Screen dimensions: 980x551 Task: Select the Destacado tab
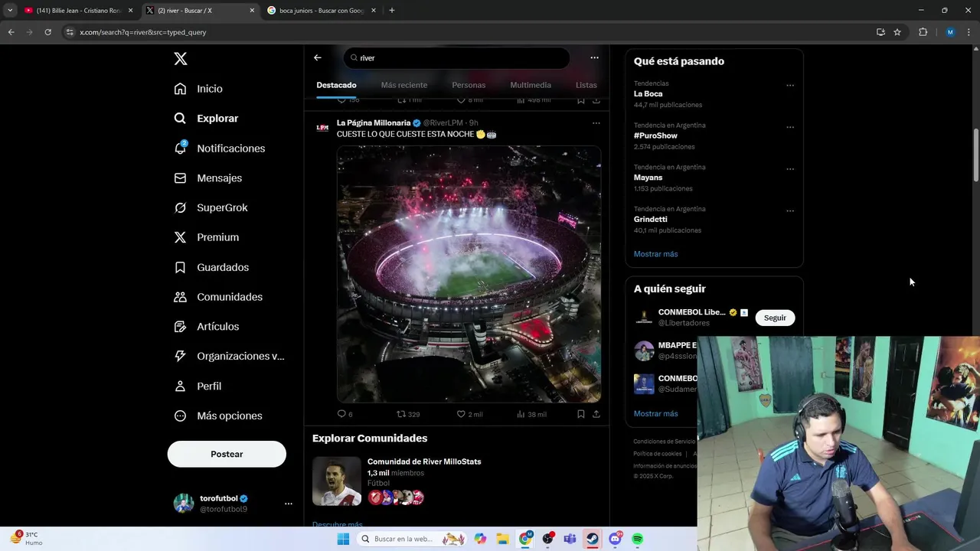(336, 85)
